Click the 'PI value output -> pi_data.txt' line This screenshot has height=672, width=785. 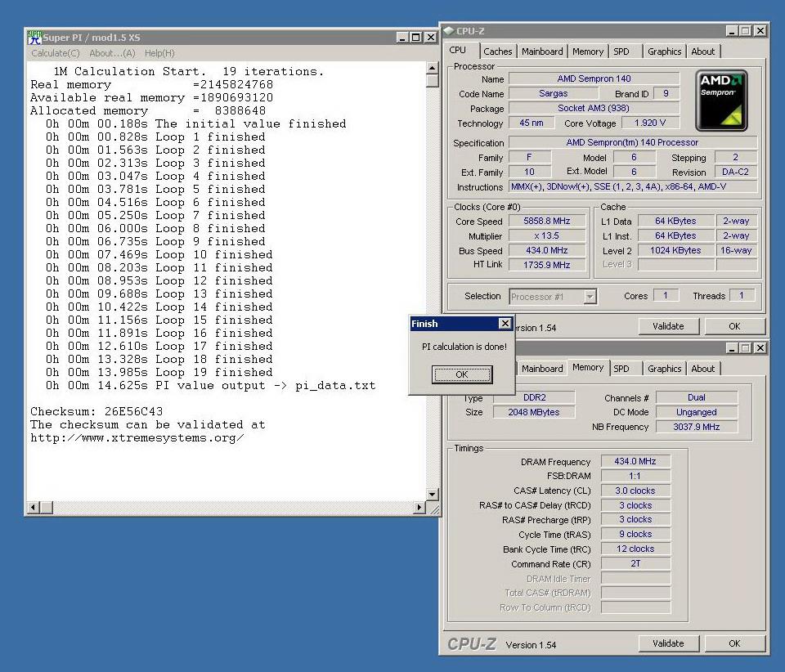pyautogui.click(x=210, y=385)
